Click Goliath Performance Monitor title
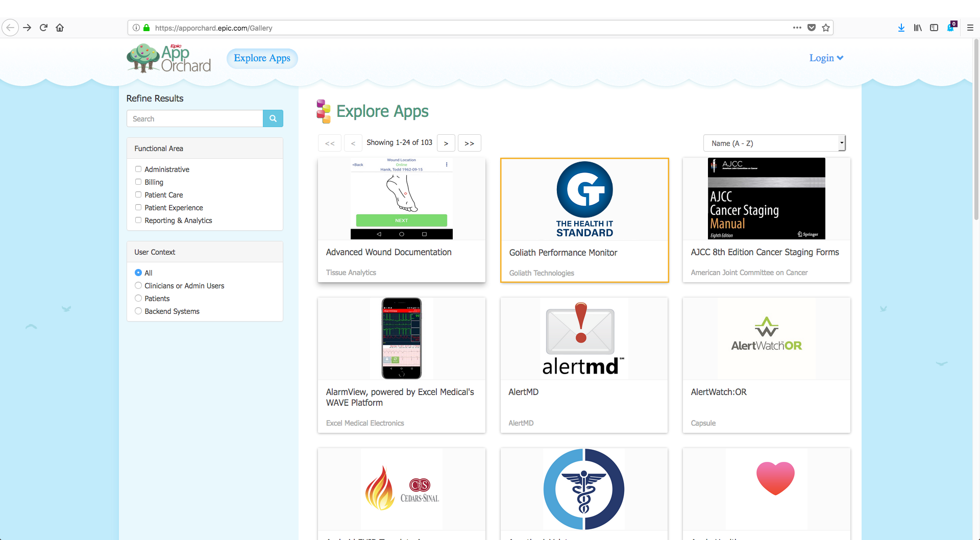Screen dimensions: 980x540 [563, 253]
